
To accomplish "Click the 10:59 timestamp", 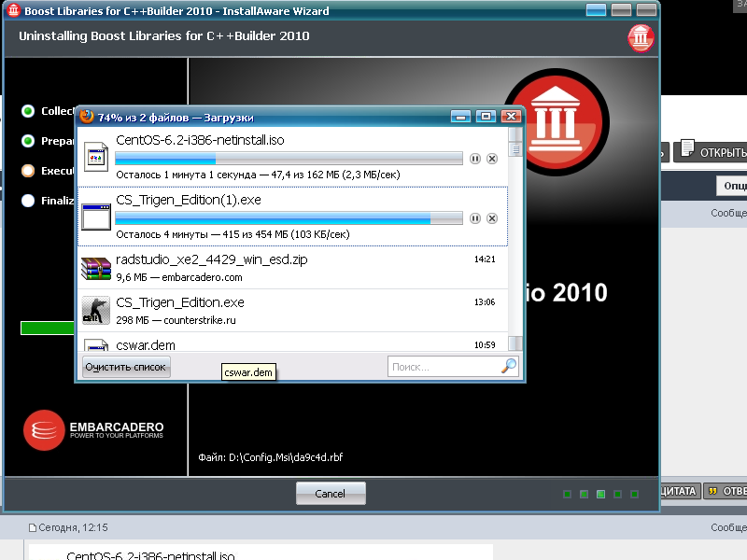I will [485, 344].
